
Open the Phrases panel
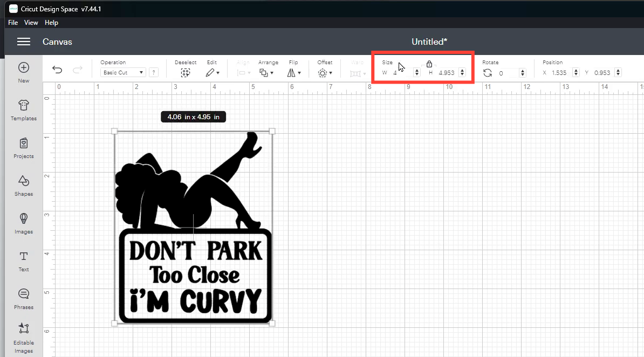23,294
